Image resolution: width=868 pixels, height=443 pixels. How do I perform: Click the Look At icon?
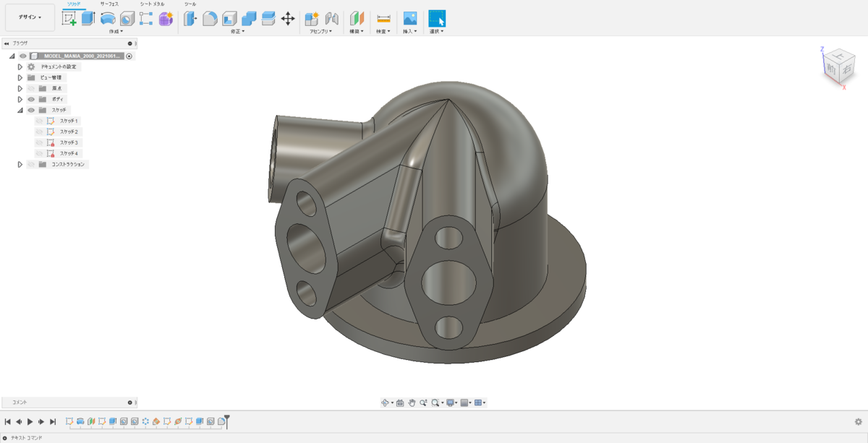point(400,403)
